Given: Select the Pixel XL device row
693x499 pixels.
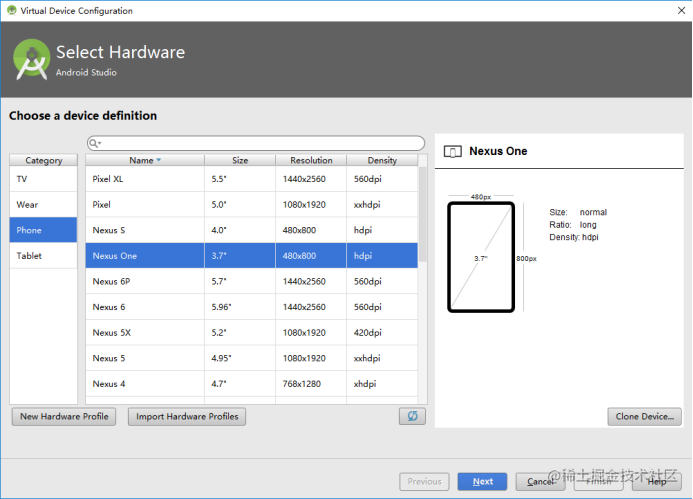Looking at the screenshot, I should click(251, 179).
